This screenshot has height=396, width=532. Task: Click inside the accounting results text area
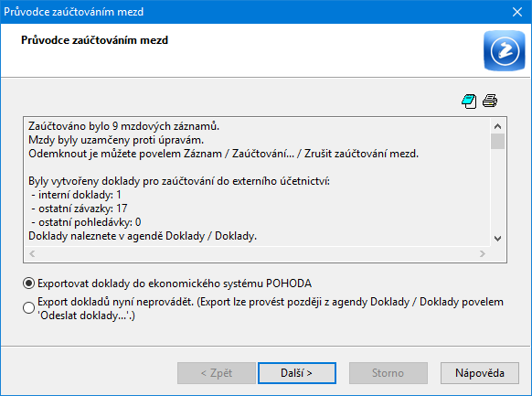click(x=257, y=182)
